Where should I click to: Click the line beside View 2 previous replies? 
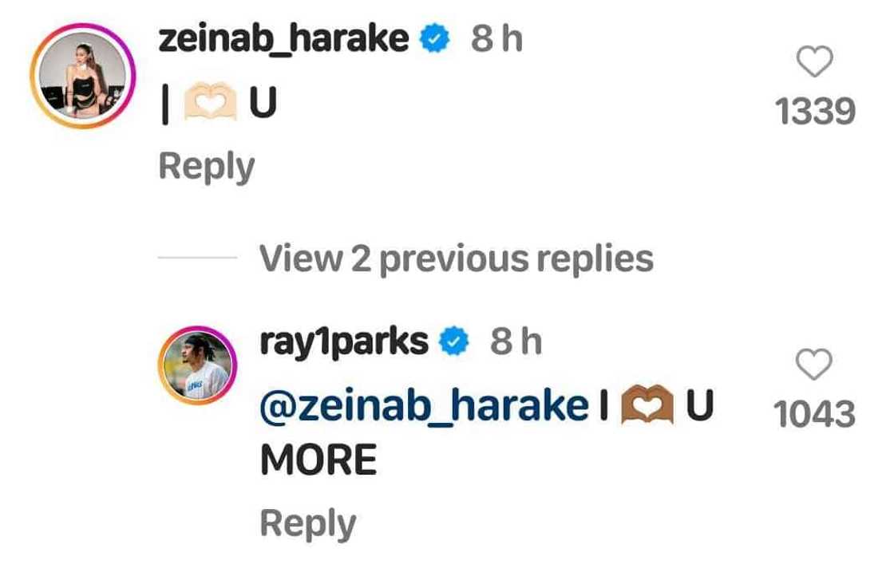click(197, 258)
